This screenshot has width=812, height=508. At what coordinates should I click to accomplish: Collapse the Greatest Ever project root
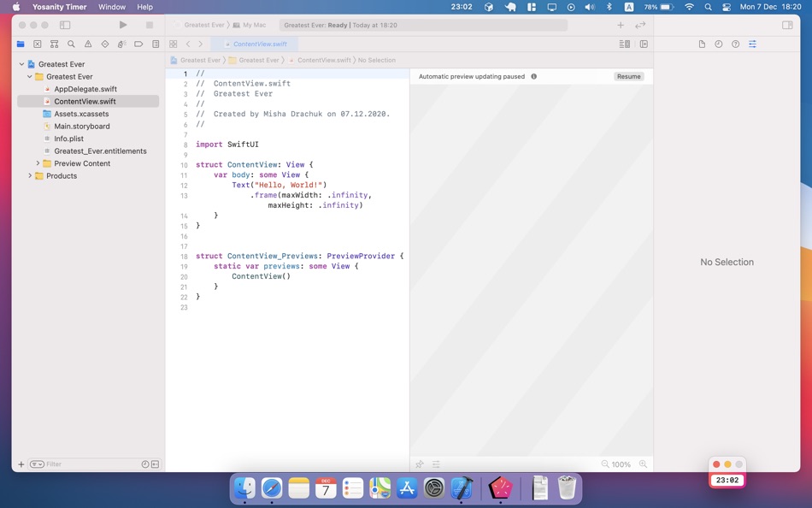point(21,64)
